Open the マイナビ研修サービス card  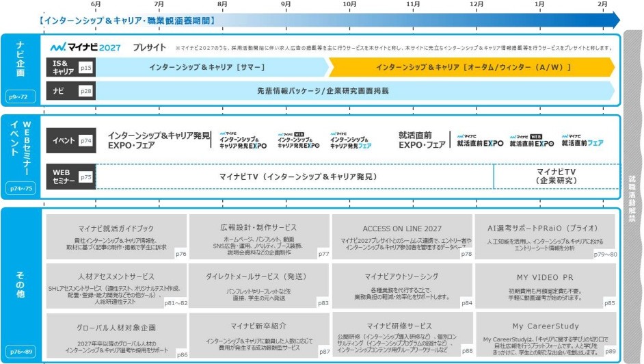tap(402, 335)
